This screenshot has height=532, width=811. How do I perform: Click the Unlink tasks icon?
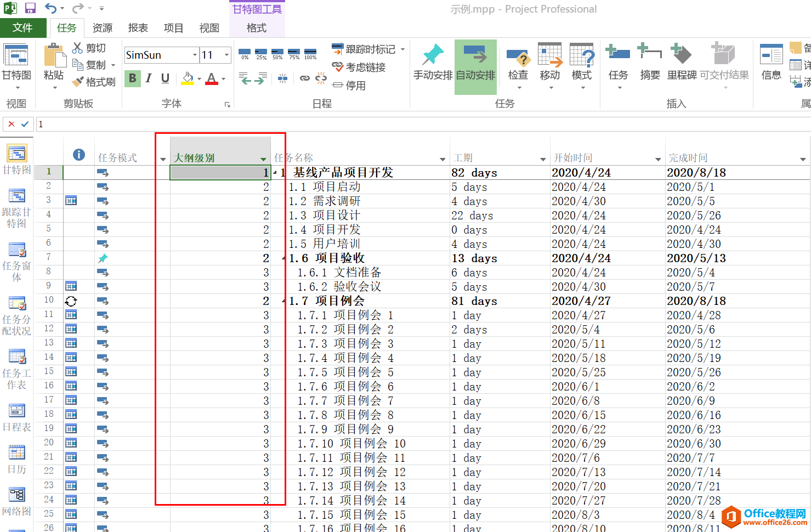[x=321, y=78]
